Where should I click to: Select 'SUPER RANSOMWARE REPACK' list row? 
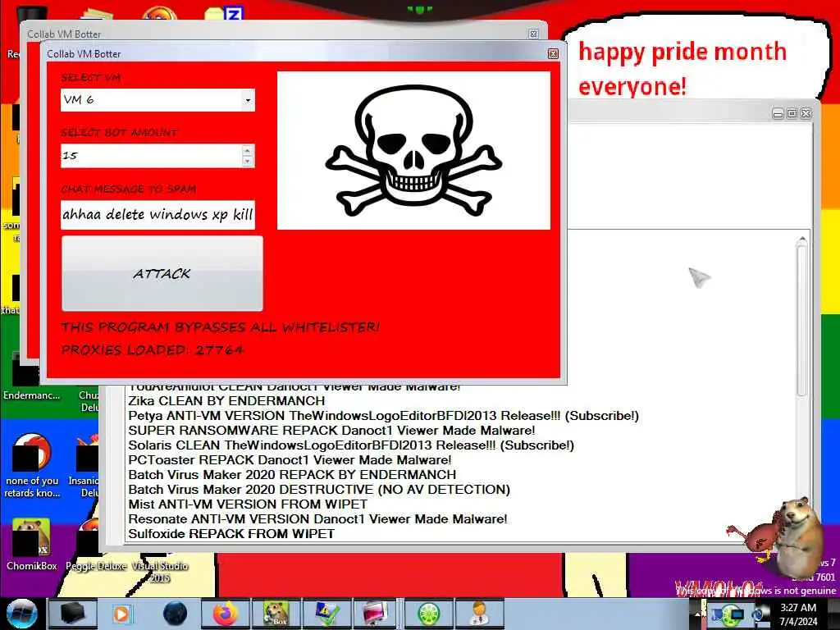coord(331,430)
